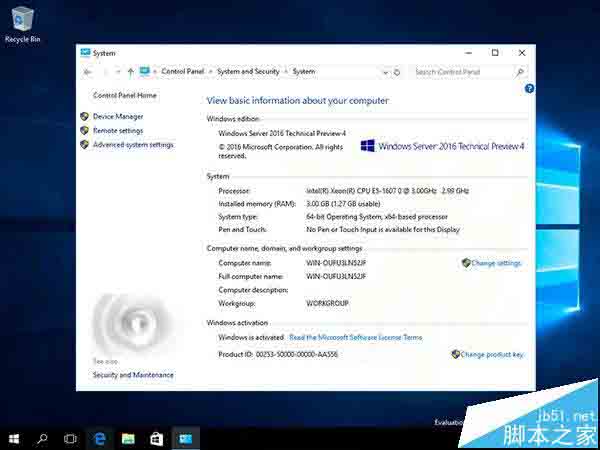This screenshot has height=450, width=600.
Task: Click the Processor value text
Action: point(388,191)
